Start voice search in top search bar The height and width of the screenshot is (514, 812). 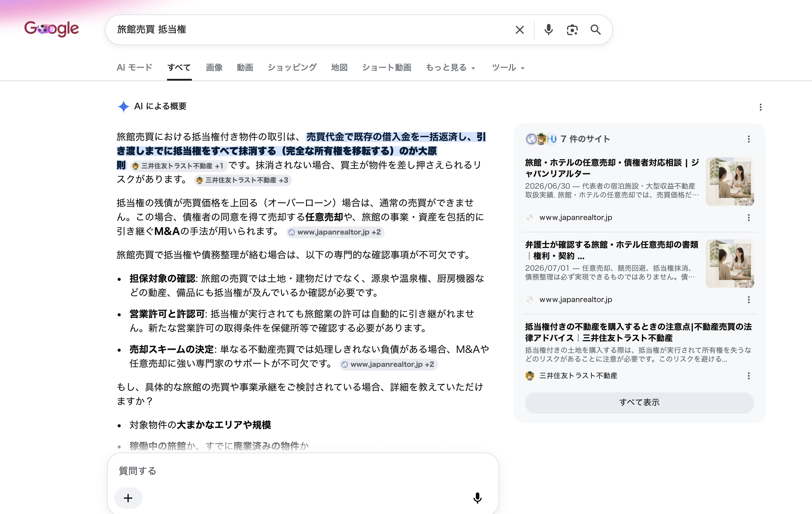549,30
